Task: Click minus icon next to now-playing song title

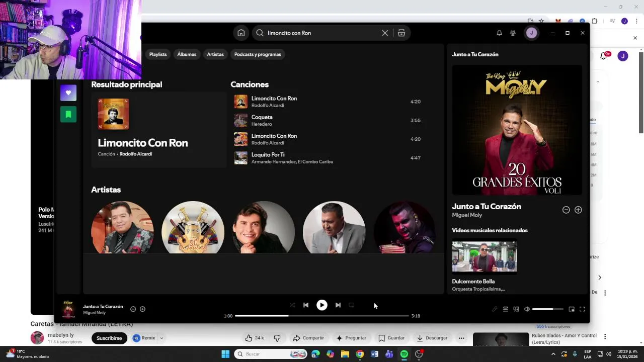Action: tap(133, 309)
